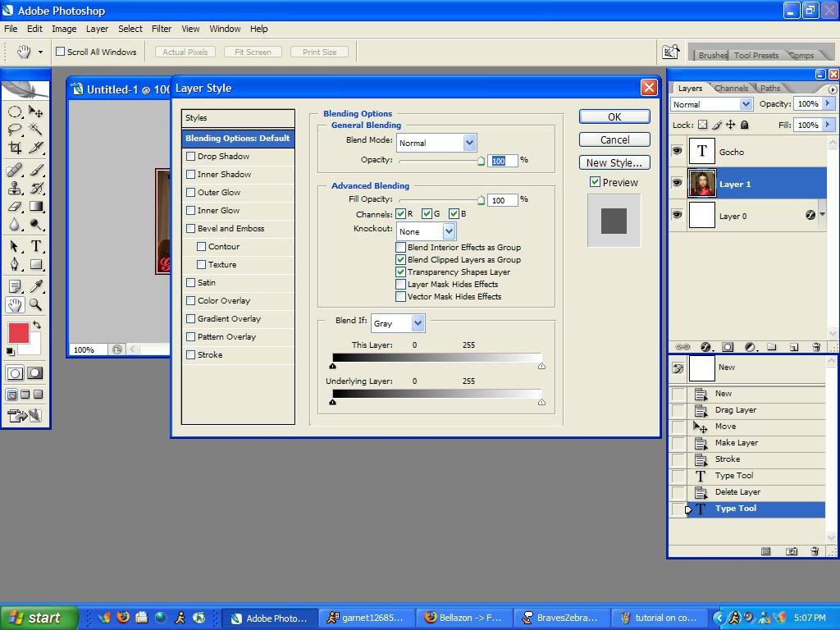Click the red foreground color swatch
This screenshot has width=840, height=630.
18,332
